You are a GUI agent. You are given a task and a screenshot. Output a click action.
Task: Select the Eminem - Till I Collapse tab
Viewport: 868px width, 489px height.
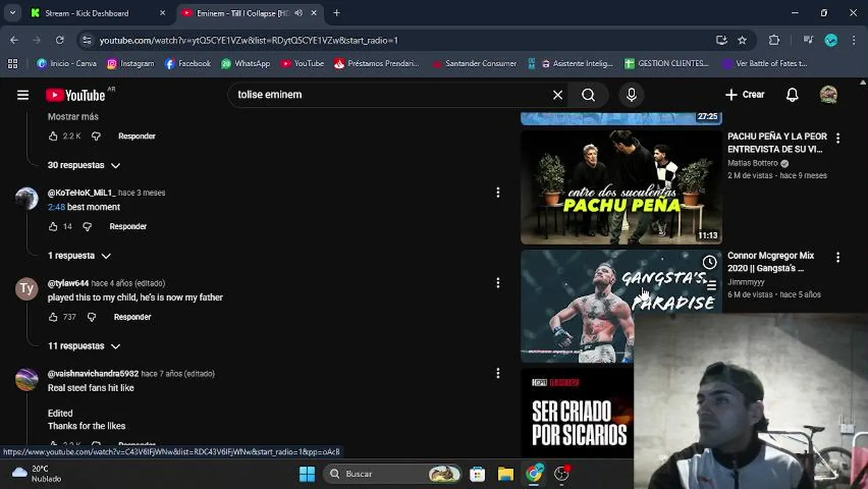[x=250, y=13]
